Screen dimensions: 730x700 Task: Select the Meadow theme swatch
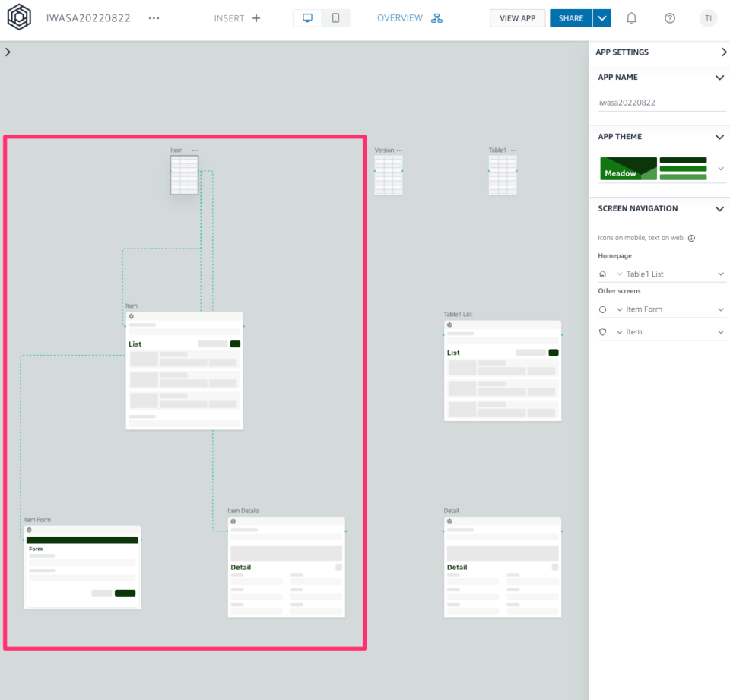(628, 169)
